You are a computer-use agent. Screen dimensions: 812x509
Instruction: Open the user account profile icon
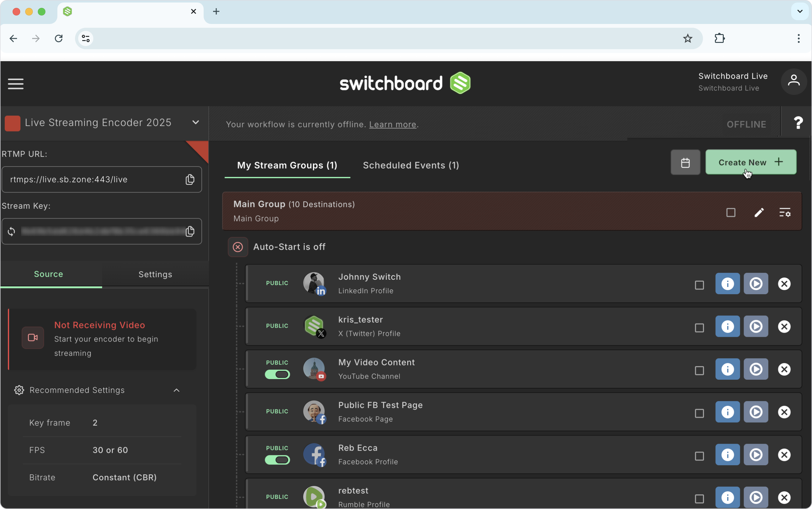pyautogui.click(x=793, y=82)
